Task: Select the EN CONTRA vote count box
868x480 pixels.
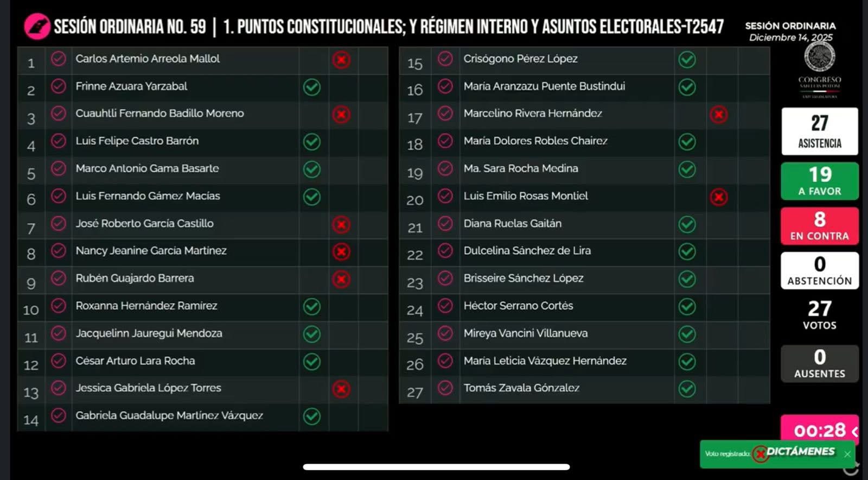Action: [820, 226]
